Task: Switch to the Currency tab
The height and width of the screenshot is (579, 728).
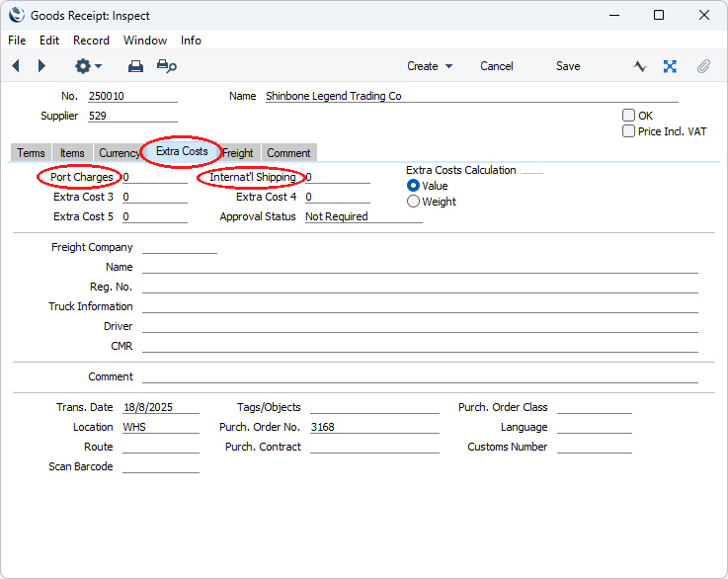Action: (119, 153)
